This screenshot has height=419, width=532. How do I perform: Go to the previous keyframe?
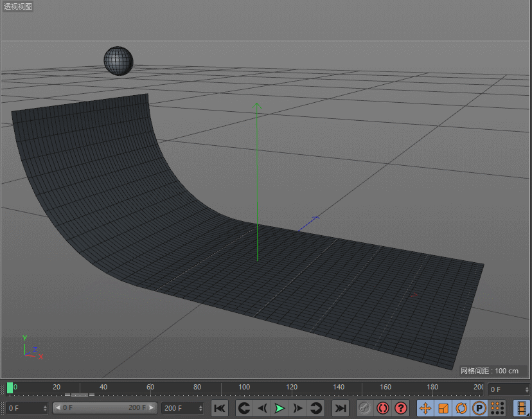click(x=244, y=408)
